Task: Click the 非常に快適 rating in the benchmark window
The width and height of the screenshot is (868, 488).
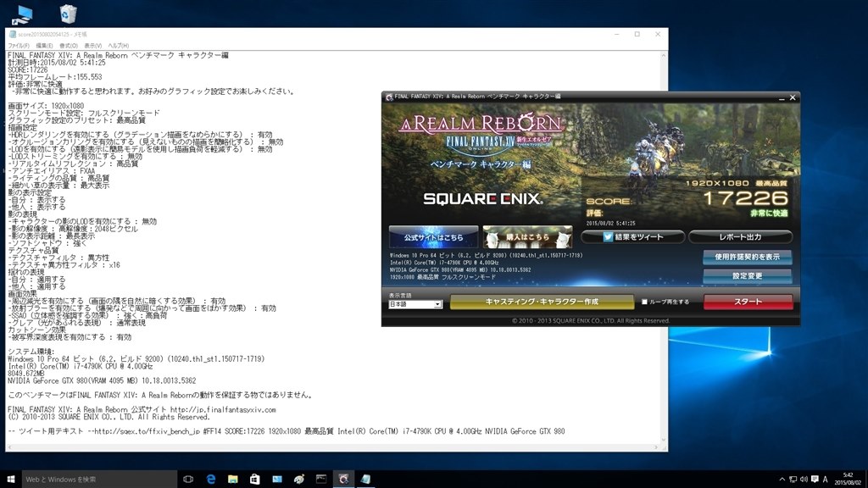Action: 769,213
